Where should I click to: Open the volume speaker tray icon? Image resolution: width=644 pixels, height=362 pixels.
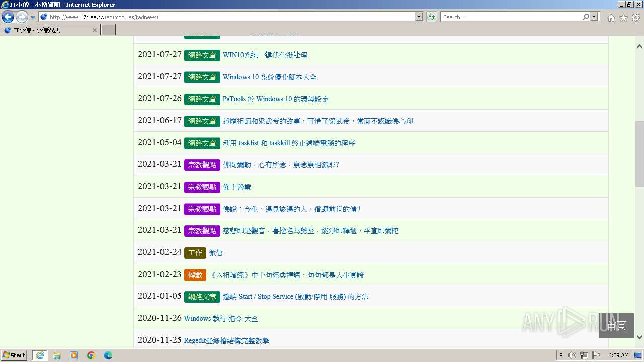pos(572,355)
